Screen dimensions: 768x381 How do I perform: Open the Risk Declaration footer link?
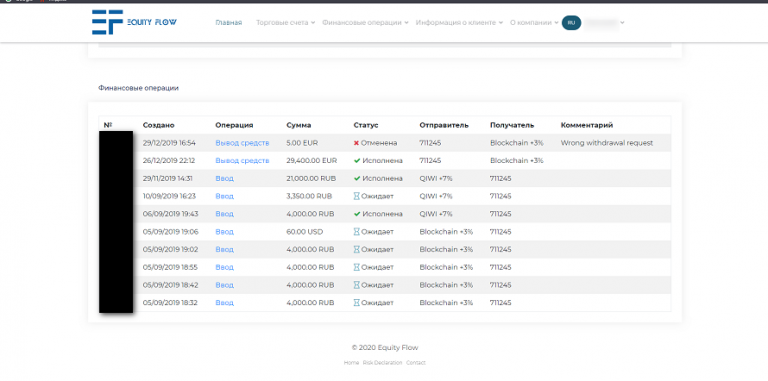383,363
